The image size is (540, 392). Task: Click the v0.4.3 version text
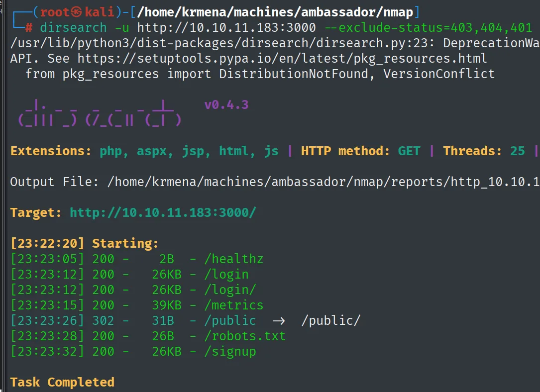click(x=226, y=104)
